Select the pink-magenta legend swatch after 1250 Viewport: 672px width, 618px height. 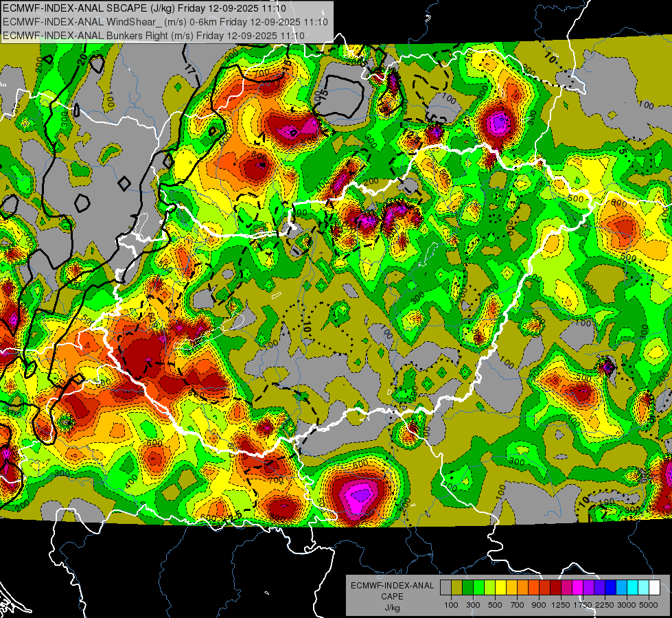566,588
